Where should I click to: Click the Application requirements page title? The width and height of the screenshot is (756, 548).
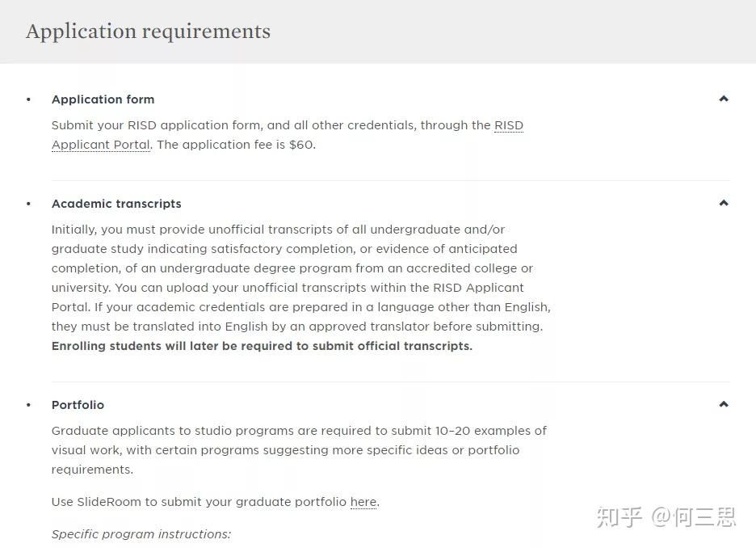pos(148,32)
